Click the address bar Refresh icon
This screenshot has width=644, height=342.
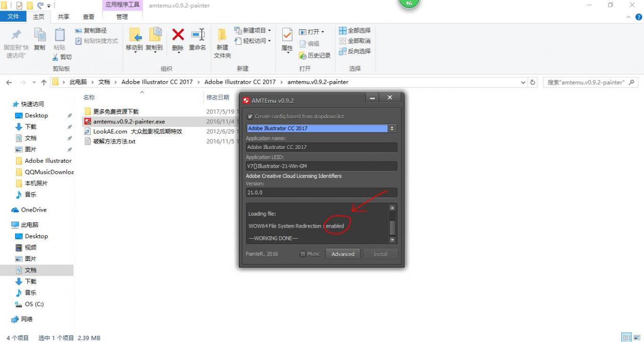(533, 82)
